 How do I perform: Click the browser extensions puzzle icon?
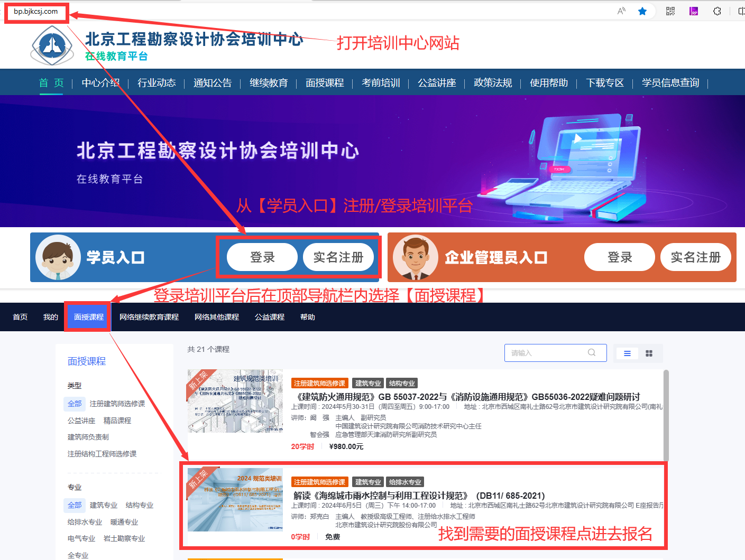[717, 11]
